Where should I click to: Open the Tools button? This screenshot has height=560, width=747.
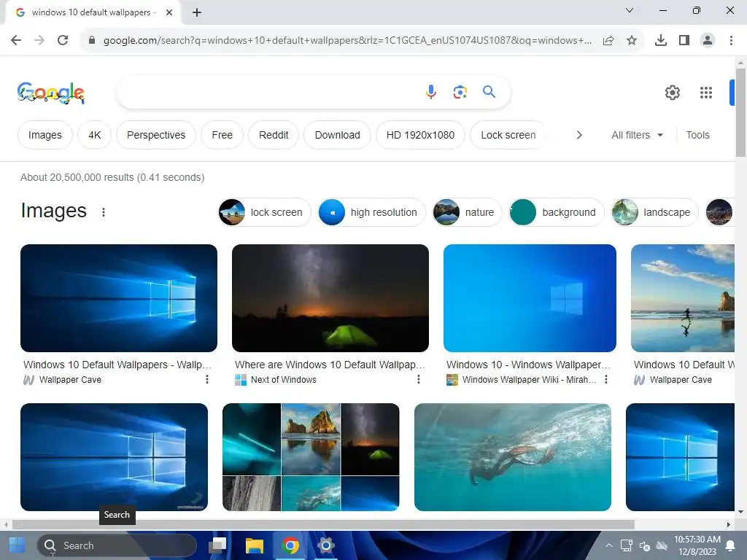697,135
